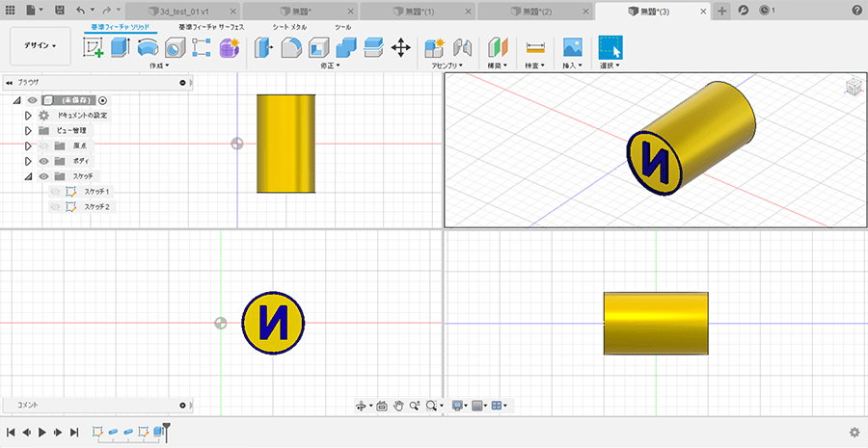This screenshot has height=448, width=868.
Task: Select the Revolve tool icon
Action: (148, 47)
